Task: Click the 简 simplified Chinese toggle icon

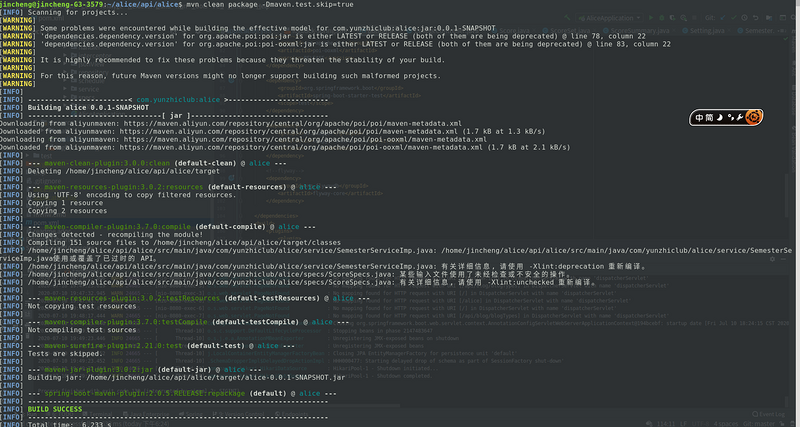Action: click(x=709, y=117)
